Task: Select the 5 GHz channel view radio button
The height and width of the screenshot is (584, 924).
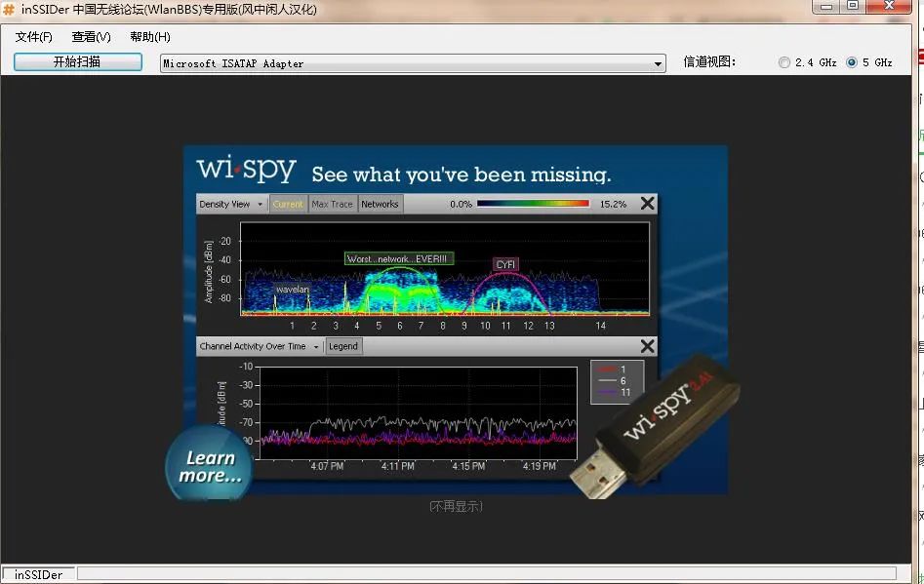Action: pyautogui.click(x=852, y=62)
